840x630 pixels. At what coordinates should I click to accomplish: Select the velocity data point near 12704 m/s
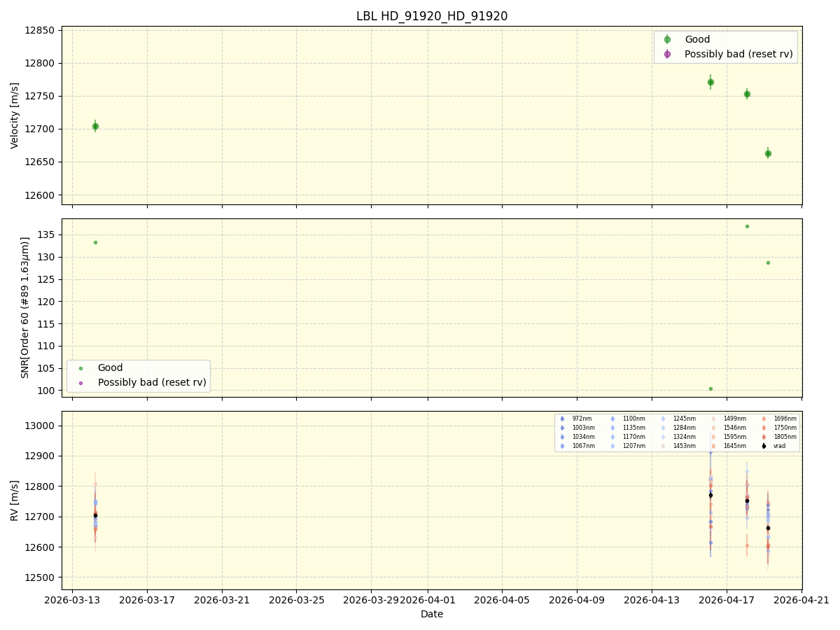click(95, 126)
